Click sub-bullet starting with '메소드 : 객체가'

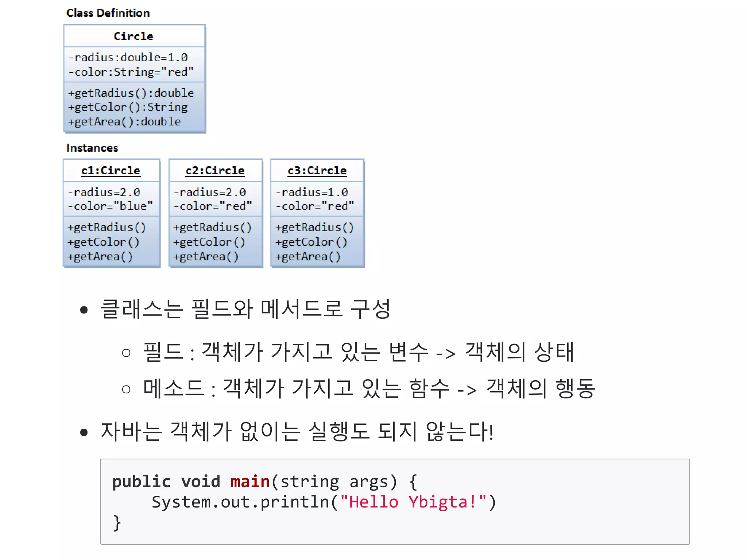click(369, 388)
